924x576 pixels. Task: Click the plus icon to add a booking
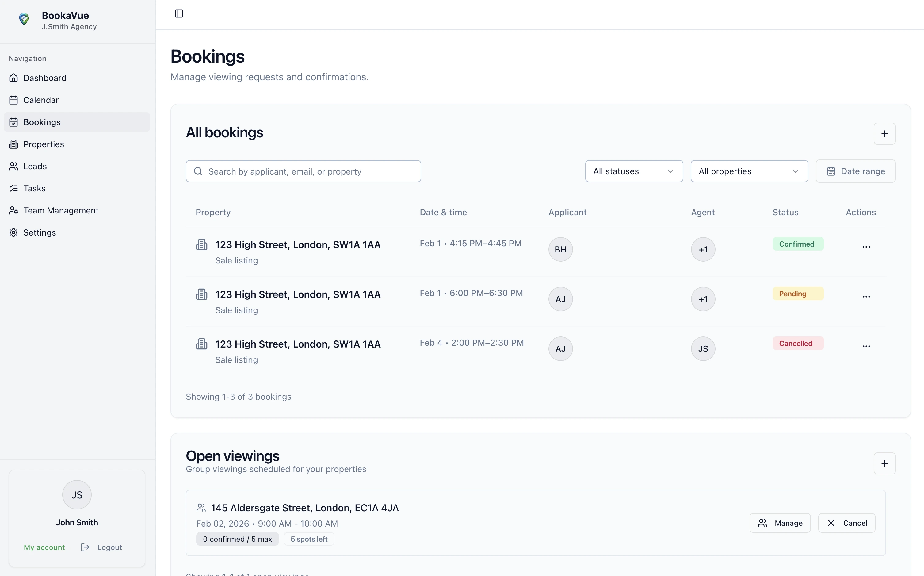pos(884,134)
